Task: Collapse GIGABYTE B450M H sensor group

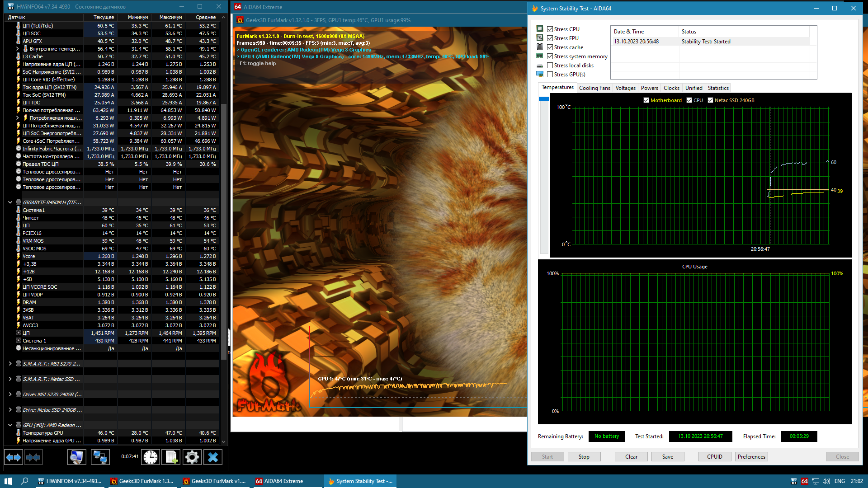Action: [x=10, y=202]
